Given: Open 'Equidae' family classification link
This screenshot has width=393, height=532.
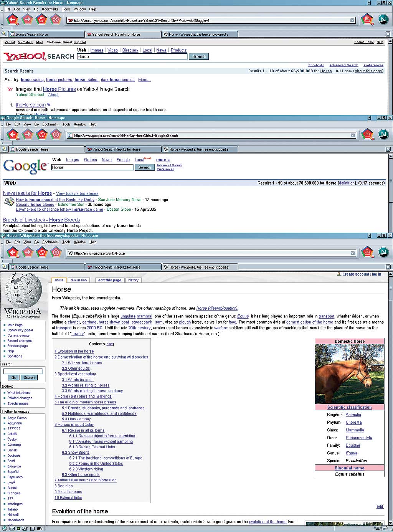Looking at the screenshot, I should click(353, 445).
